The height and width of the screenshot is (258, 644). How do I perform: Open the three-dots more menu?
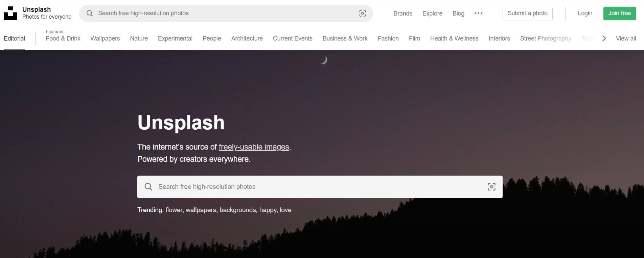[478, 14]
